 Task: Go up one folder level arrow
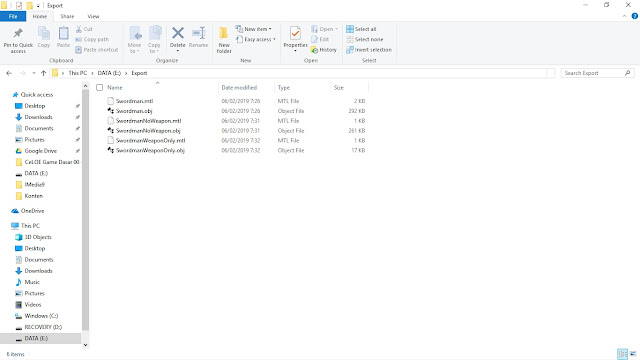pyautogui.click(x=43, y=73)
